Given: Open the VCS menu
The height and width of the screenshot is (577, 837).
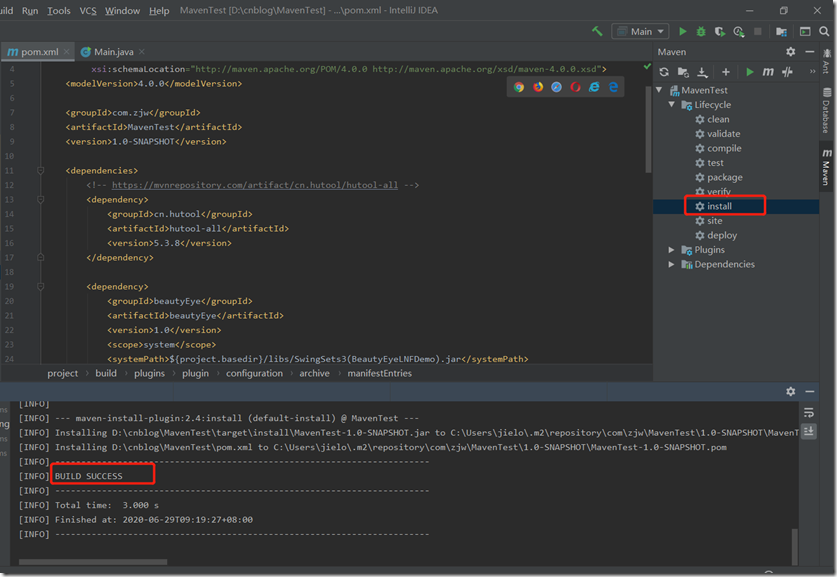Looking at the screenshot, I should pyautogui.click(x=88, y=11).
